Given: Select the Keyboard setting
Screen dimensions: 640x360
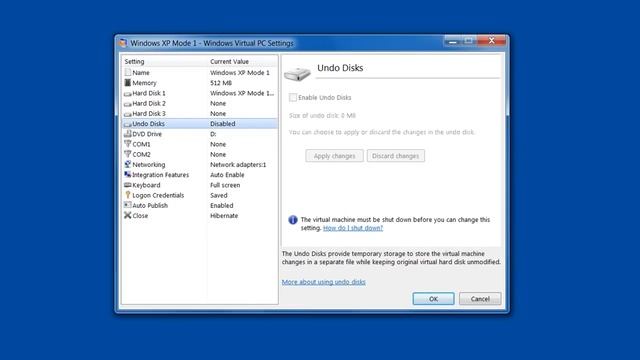Looking at the screenshot, I should [x=200, y=185].
